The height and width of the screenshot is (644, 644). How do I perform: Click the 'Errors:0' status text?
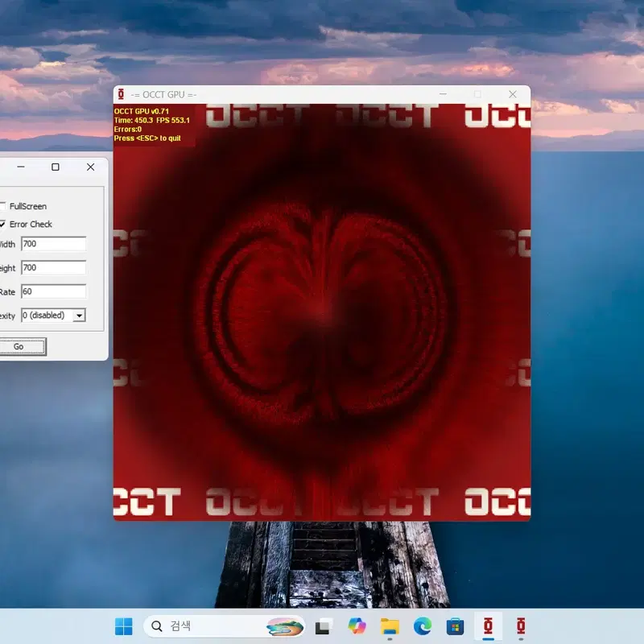(x=128, y=129)
